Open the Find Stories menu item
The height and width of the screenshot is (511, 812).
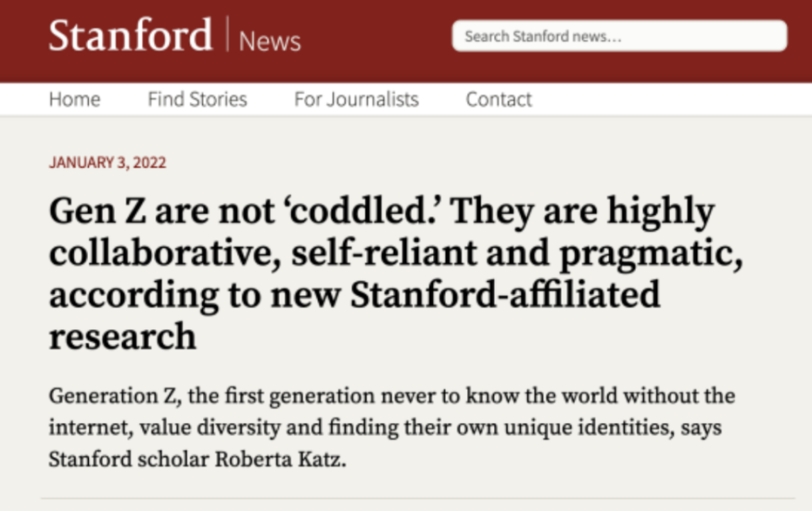coord(197,99)
